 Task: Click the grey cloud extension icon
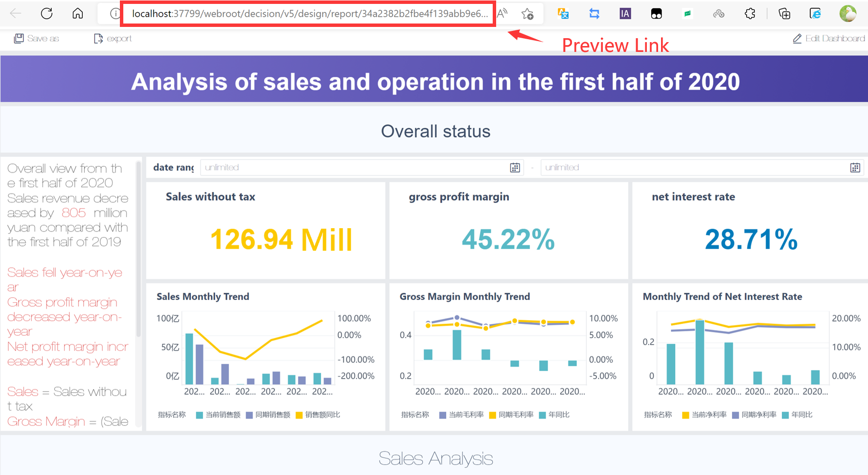(718, 14)
